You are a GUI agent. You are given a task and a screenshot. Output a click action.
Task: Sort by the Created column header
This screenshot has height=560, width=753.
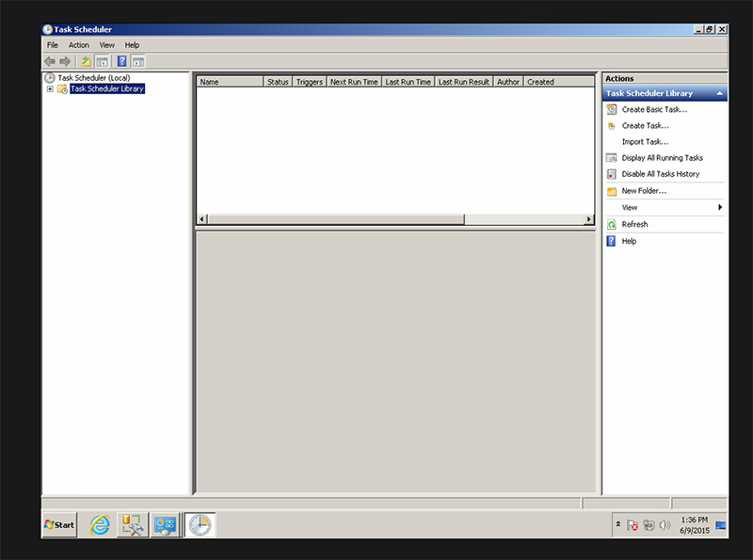[559, 82]
